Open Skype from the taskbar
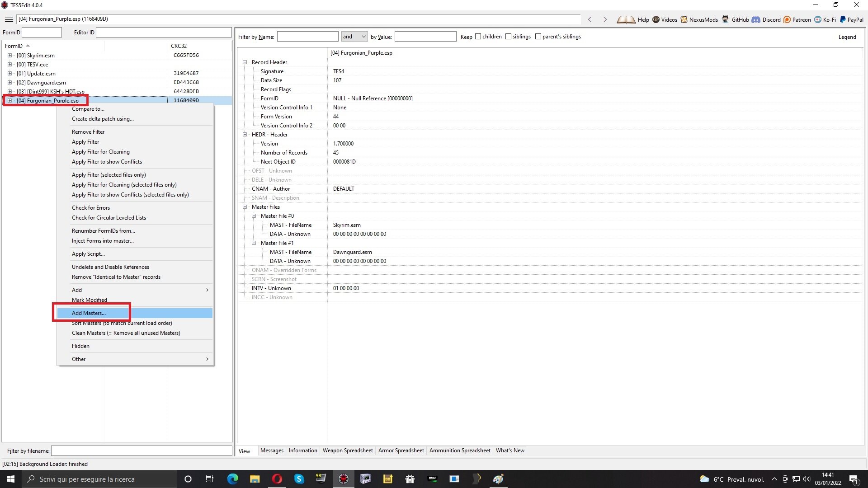The image size is (868, 488). point(299,479)
